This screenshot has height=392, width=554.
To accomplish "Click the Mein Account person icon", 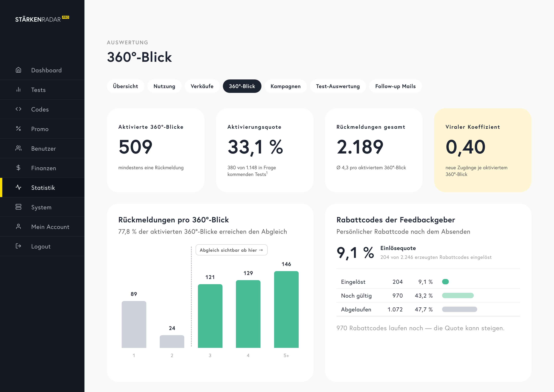I will 18,226.
